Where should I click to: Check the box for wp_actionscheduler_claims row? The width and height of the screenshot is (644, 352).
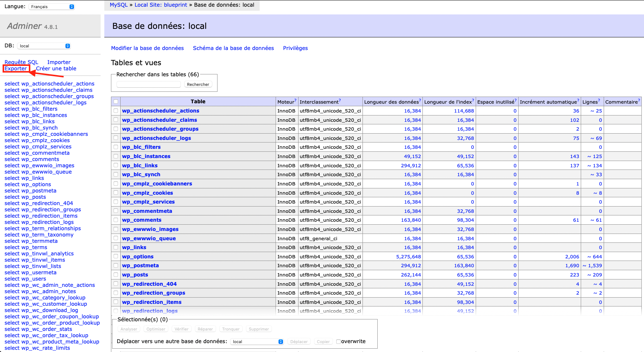(116, 120)
